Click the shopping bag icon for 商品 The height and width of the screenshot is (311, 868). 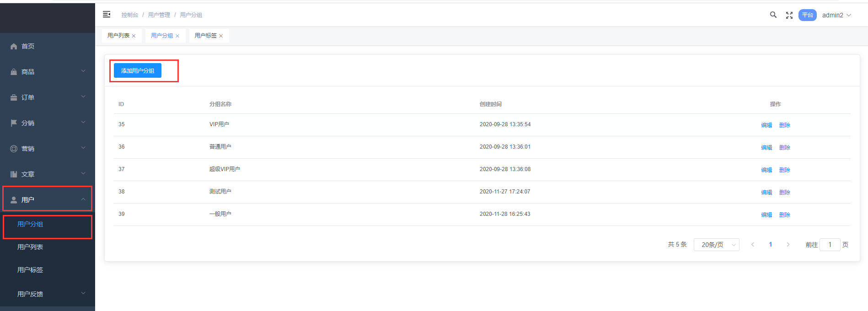14,72
